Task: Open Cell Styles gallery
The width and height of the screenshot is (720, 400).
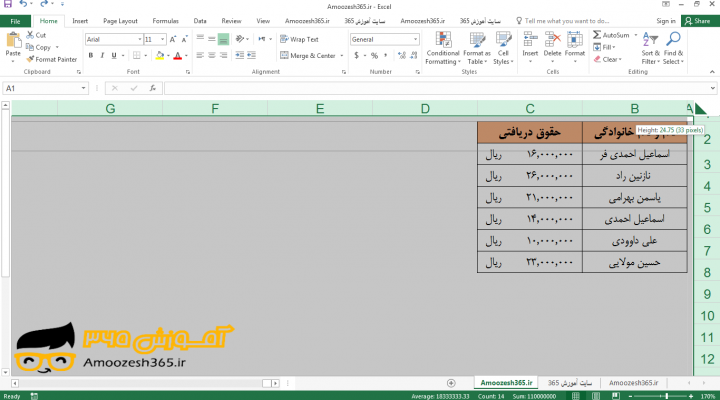Action: click(503, 48)
